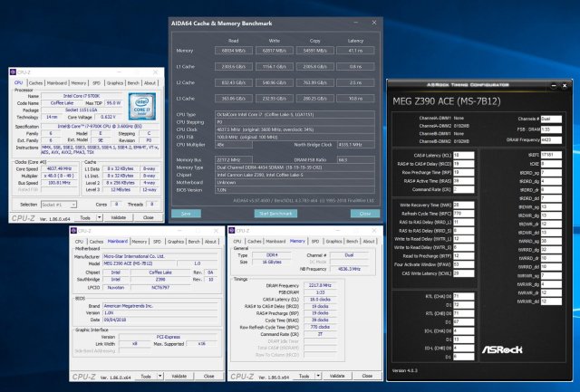The height and width of the screenshot is (392, 580).
Task: Click CPU-Z title icon in CPU window
Action: (x=11, y=71)
